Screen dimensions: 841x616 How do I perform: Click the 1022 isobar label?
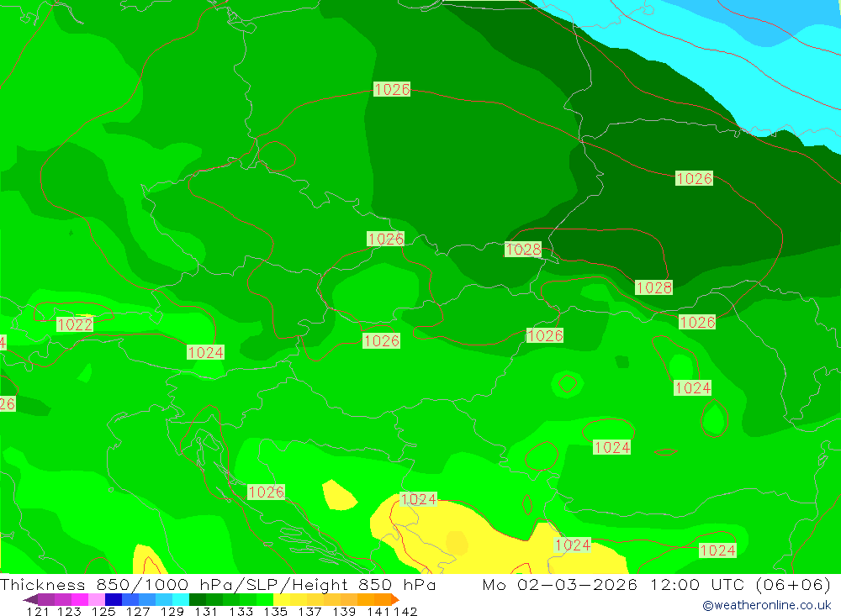coord(75,324)
